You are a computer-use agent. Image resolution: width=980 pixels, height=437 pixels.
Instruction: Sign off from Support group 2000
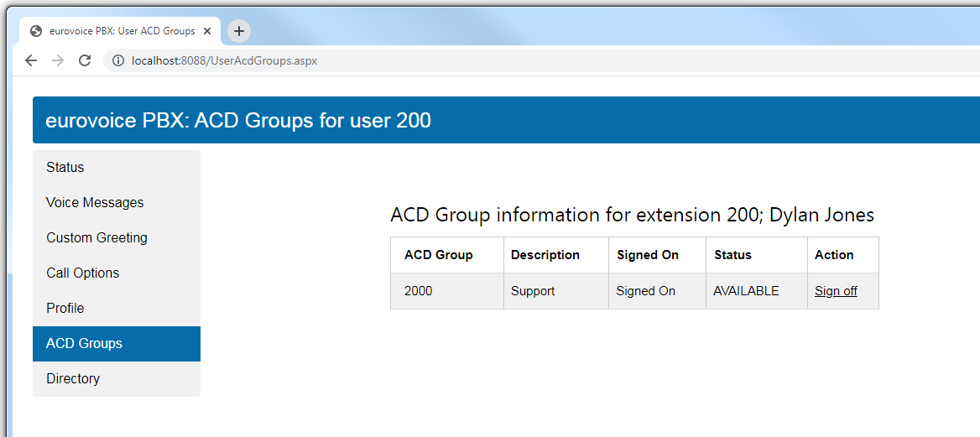point(836,291)
